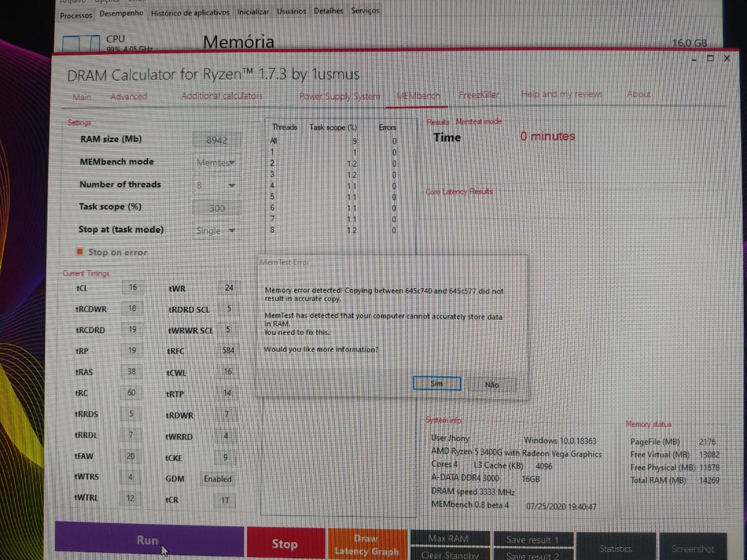Open the About tab
This screenshot has height=560, width=747.
[x=638, y=94]
